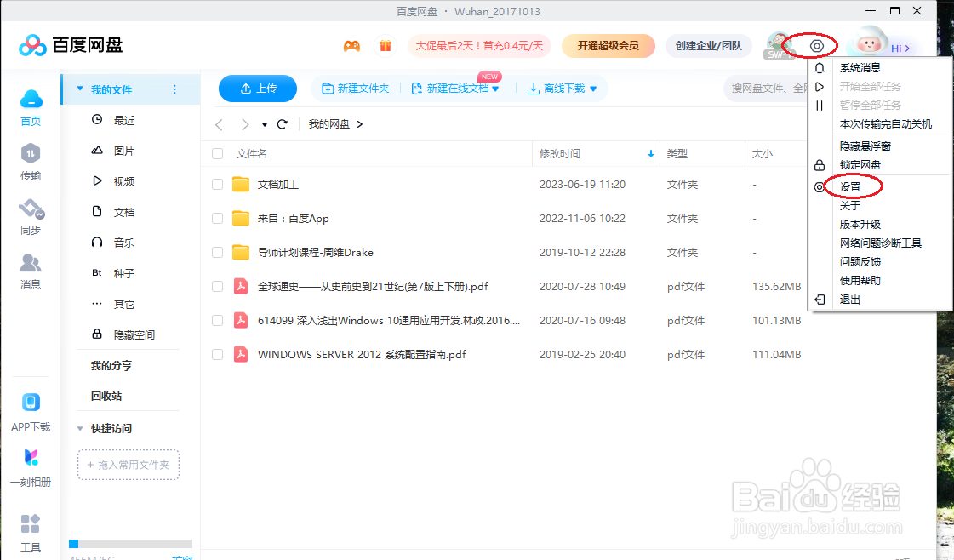
Task: Check the 导师计划课程-周维Drake row checkbox
Action: [x=217, y=252]
